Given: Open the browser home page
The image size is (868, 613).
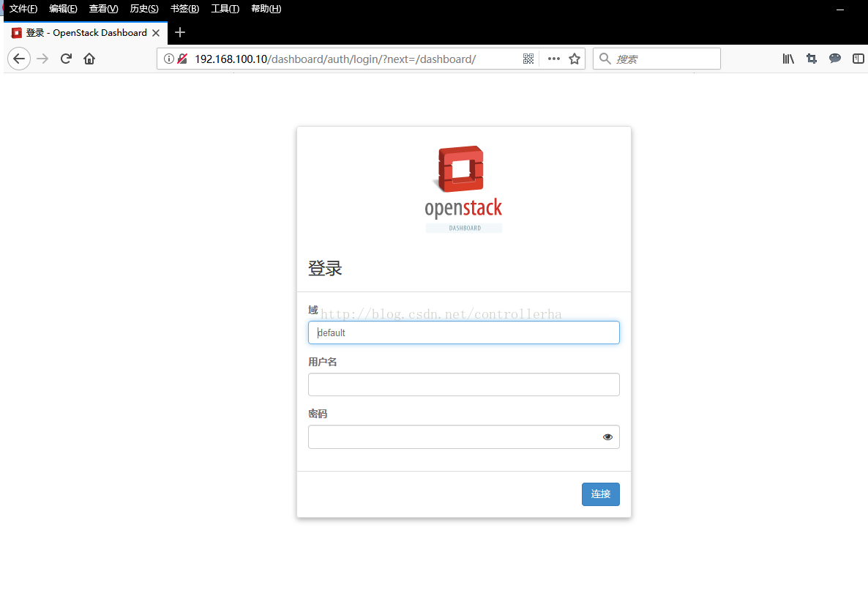Looking at the screenshot, I should pos(89,59).
